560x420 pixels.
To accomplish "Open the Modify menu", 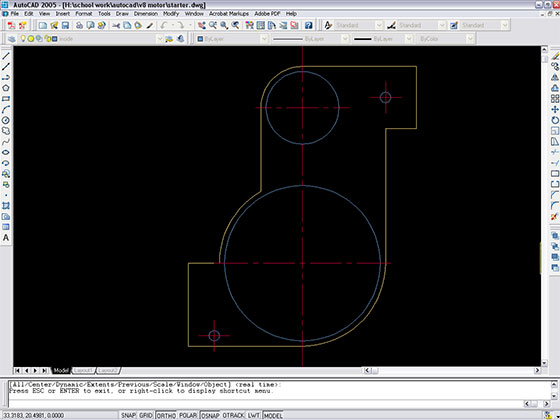I will [171, 14].
